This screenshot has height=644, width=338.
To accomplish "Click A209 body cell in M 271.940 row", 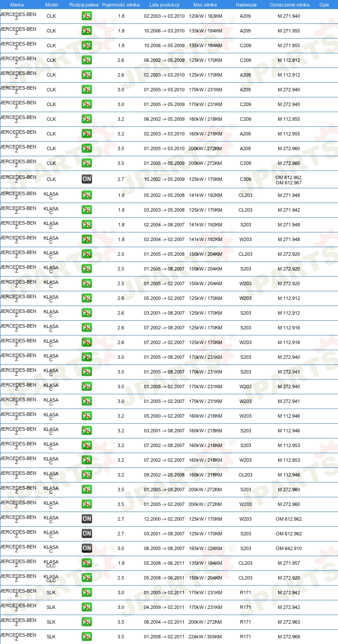I will pos(246,16).
